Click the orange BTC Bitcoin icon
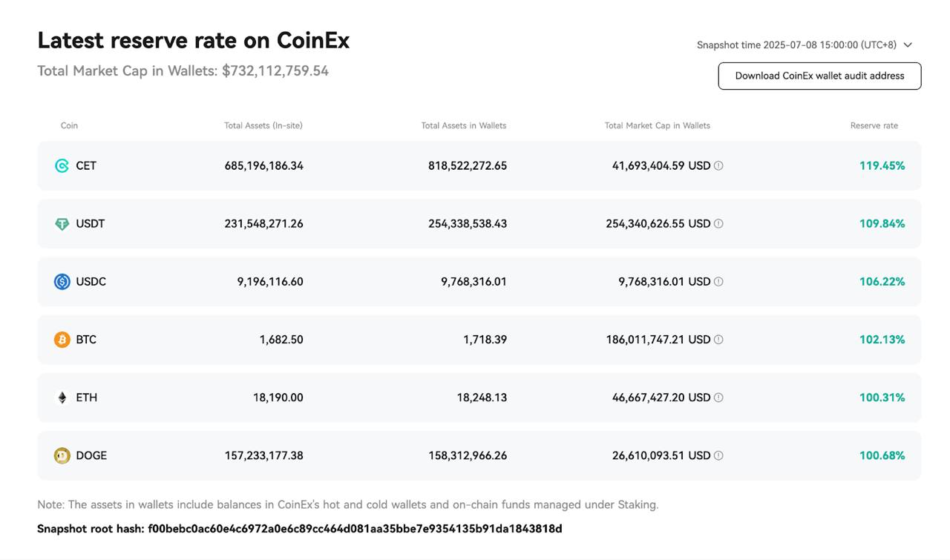Screen dimensions: 950x560 62,340
